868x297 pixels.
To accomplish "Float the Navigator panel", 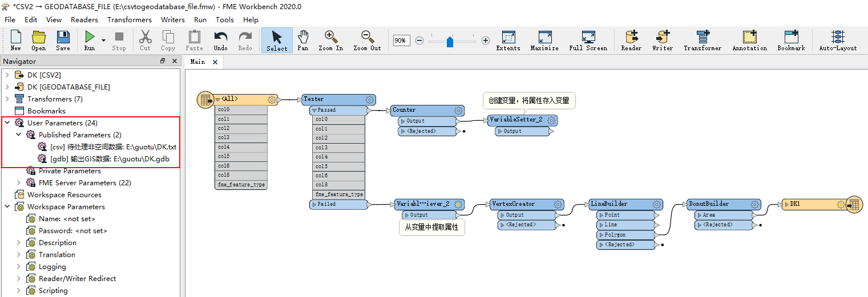I will point(163,62).
